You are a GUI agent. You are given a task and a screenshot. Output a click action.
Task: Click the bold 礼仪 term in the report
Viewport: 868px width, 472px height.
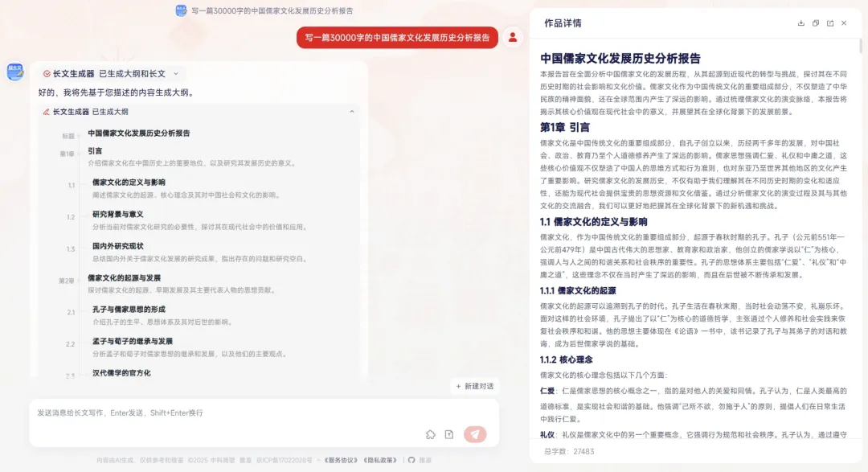547,434
